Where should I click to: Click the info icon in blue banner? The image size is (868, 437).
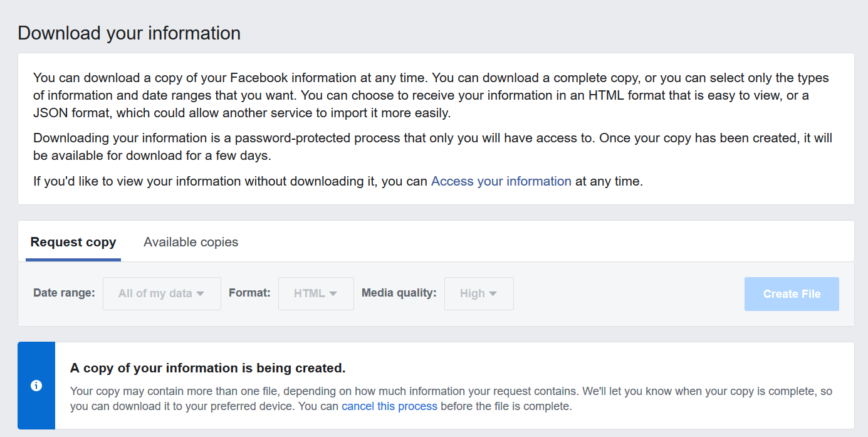point(36,386)
